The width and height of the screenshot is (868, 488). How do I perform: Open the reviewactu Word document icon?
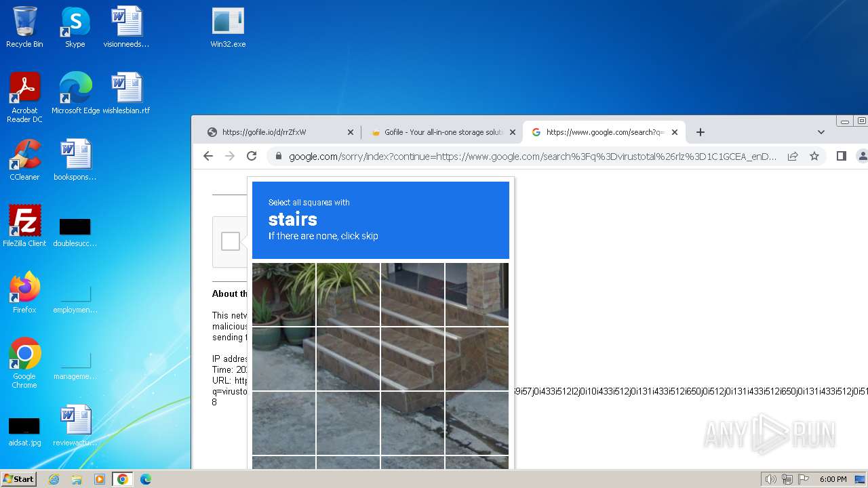75,426
